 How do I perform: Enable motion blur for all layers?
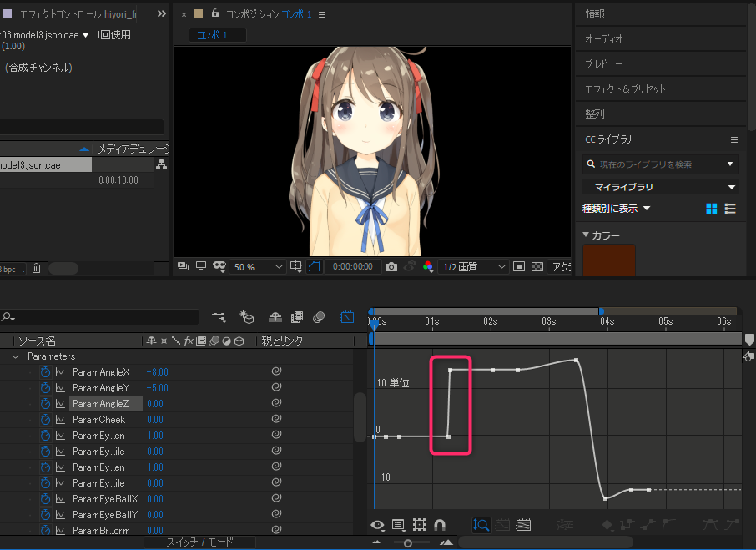pyautogui.click(x=319, y=316)
